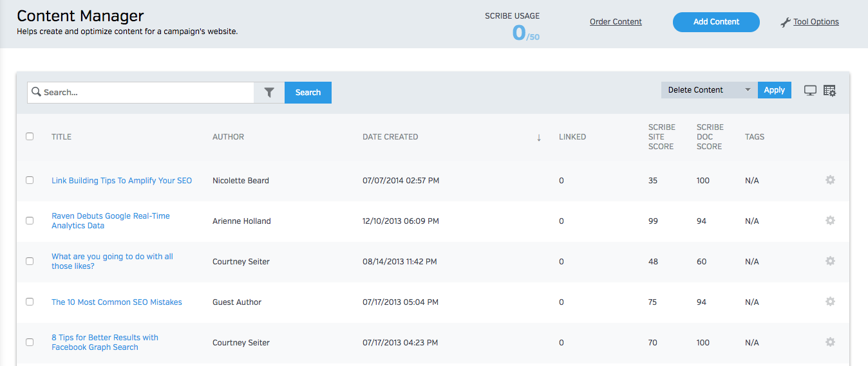This screenshot has height=366, width=868.
Task: Click the filter funnel icon beside search
Action: tap(269, 93)
